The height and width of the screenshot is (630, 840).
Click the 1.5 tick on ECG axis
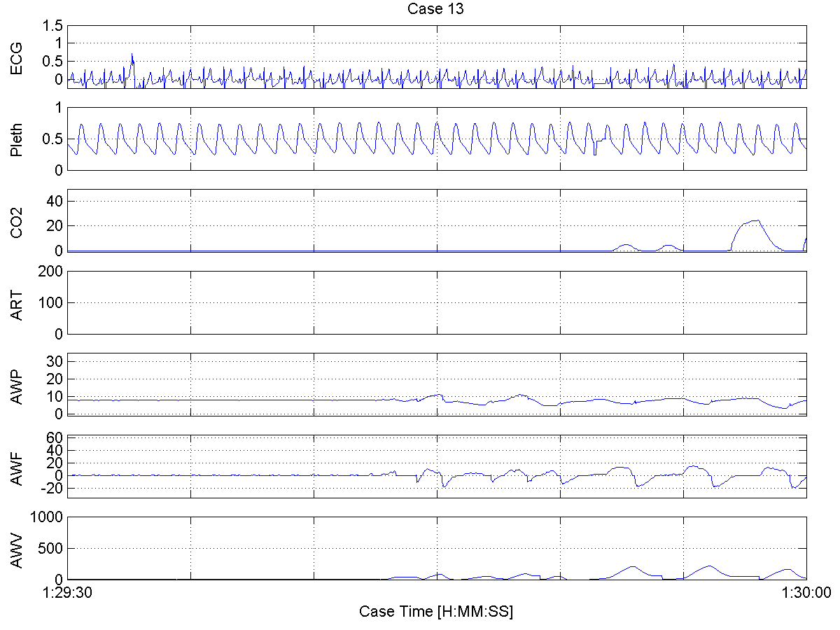[x=52, y=25]
